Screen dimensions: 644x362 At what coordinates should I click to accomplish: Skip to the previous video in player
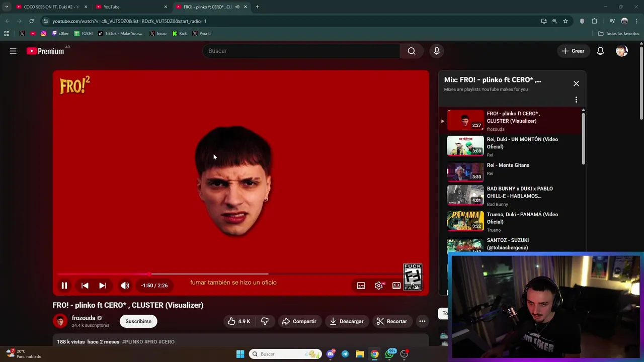85,286
